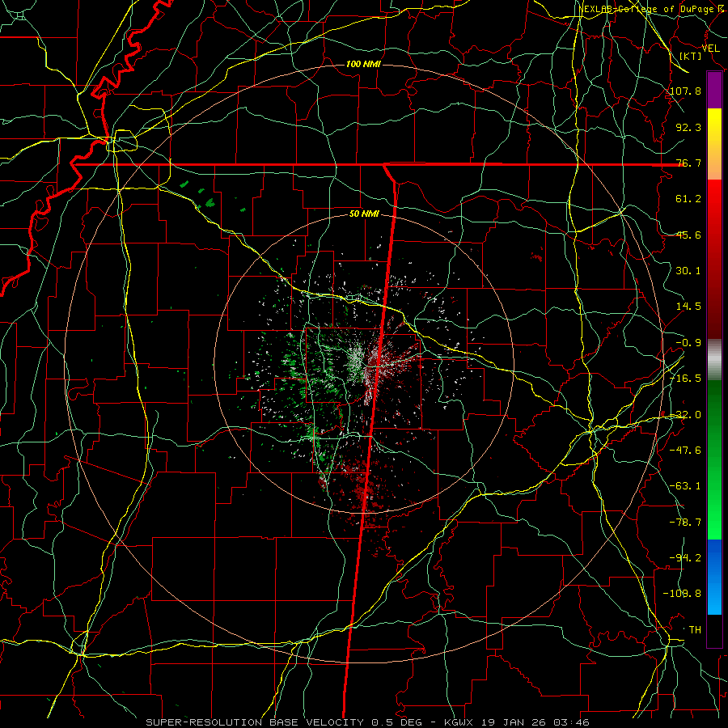Screen dimensions: 728x728
Task: Click the 14.5 velocity scale value
Action: (688, 307)
